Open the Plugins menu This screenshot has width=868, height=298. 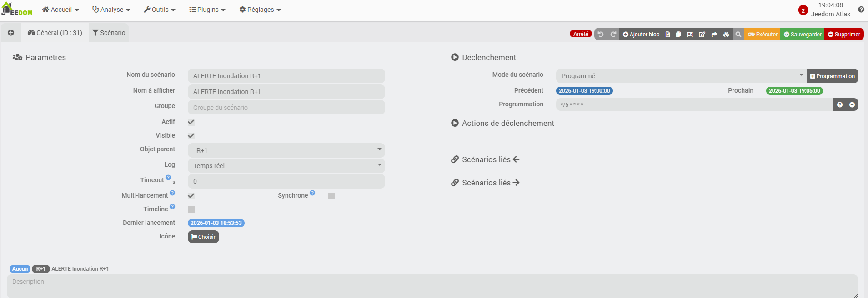(207, 10)
